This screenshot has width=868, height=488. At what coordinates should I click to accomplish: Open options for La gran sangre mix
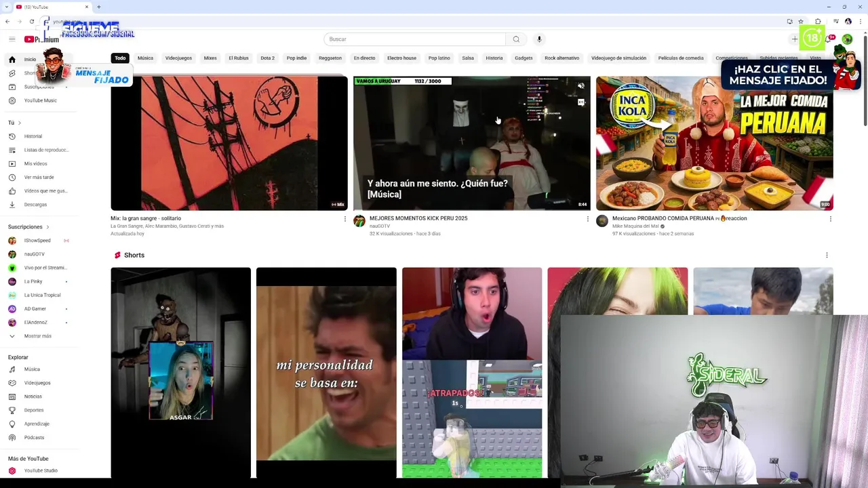tap(344, 219)
